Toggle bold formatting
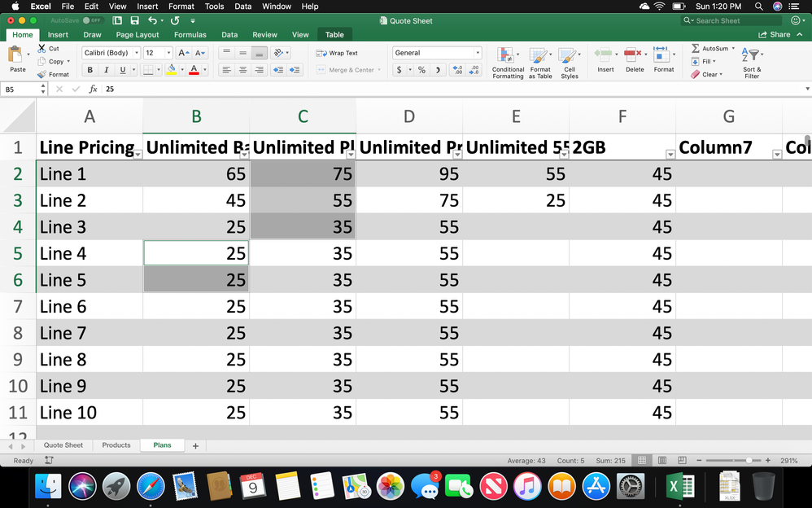 [90, 70]
